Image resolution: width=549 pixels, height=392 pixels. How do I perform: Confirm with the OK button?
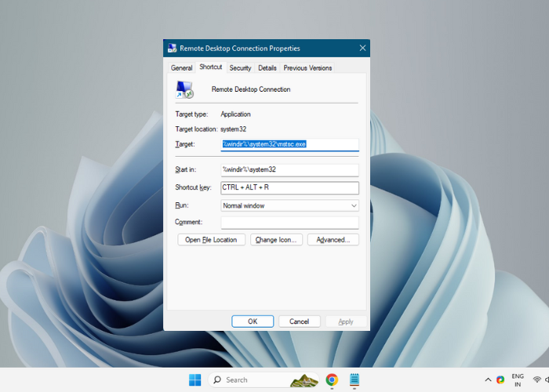(x=253, y=321)
